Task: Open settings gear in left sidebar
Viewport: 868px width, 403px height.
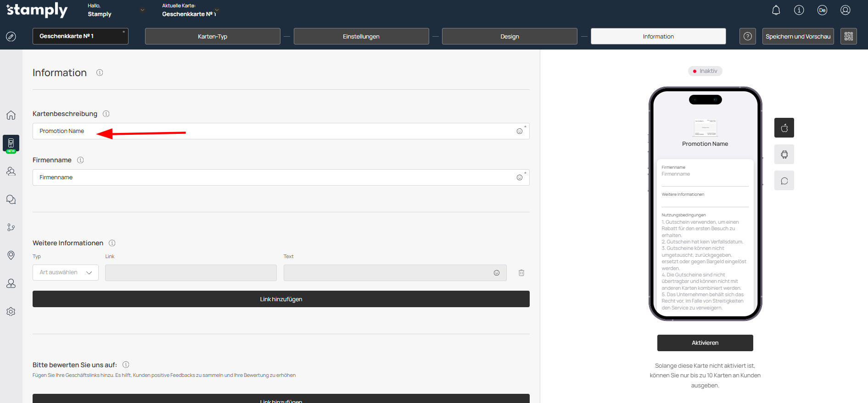Action: click(11, 312)
